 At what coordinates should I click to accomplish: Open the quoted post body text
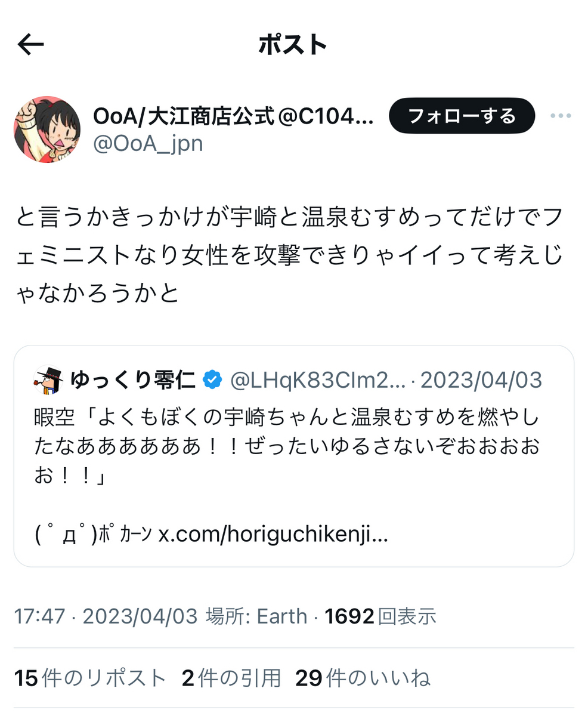(x=287, y=445)
